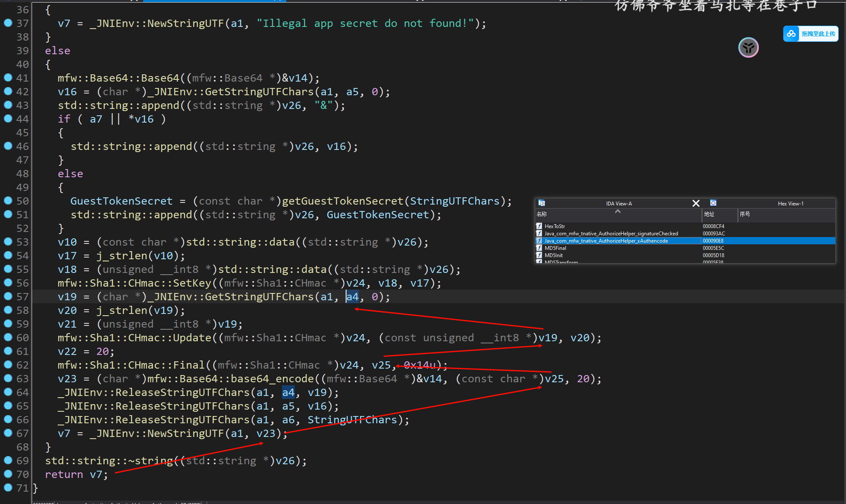The height and width of the screenshot is (504, 846).
Task: Click getGuestTokenSecret call on line 50
Action: point(342,201)
